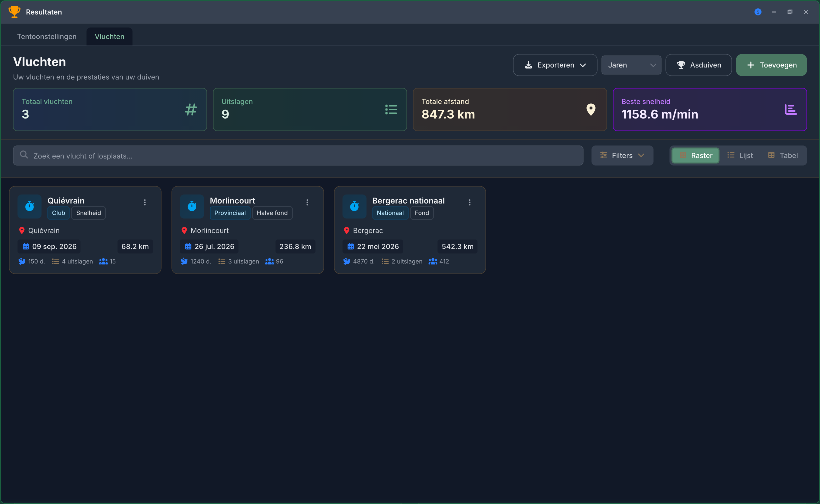Click the Snelheid tag on Quiévrain card
Image resolution: width=820 pixels, height=504 pixels.
[88, 213]
